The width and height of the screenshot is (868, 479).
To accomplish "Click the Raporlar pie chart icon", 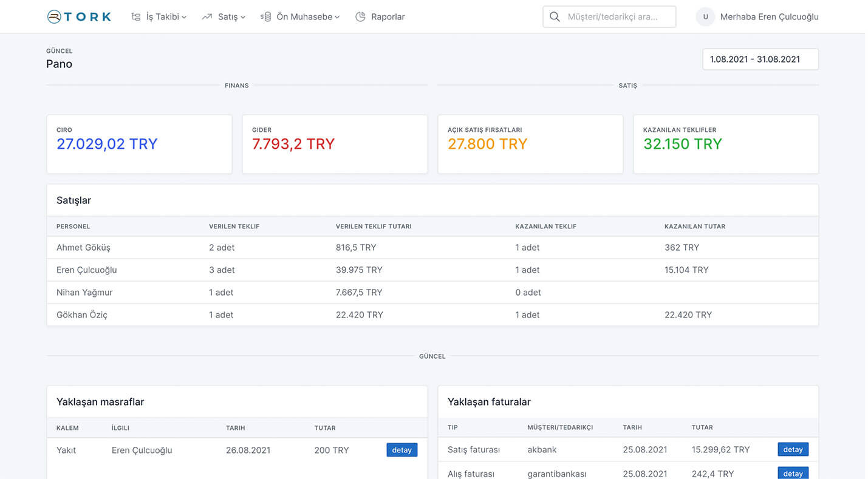I will tap(360, 17).
